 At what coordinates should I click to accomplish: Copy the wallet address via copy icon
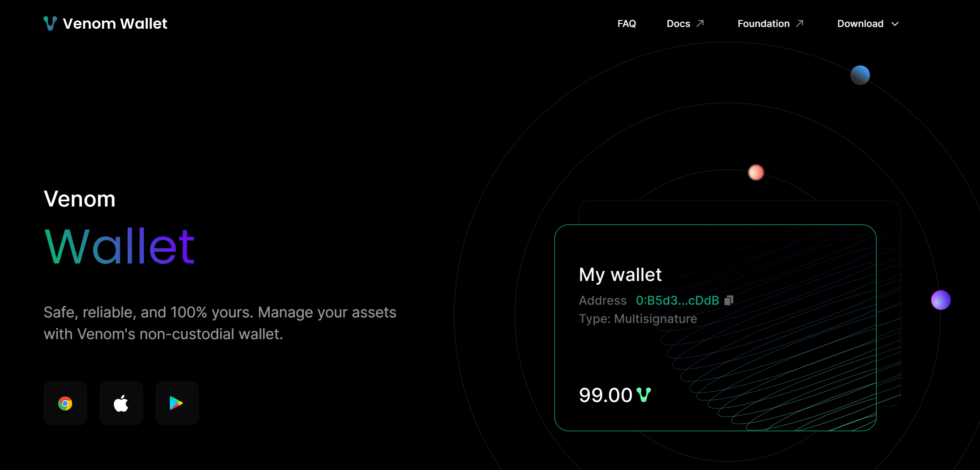pyautogui.click(x=729, y=300)
